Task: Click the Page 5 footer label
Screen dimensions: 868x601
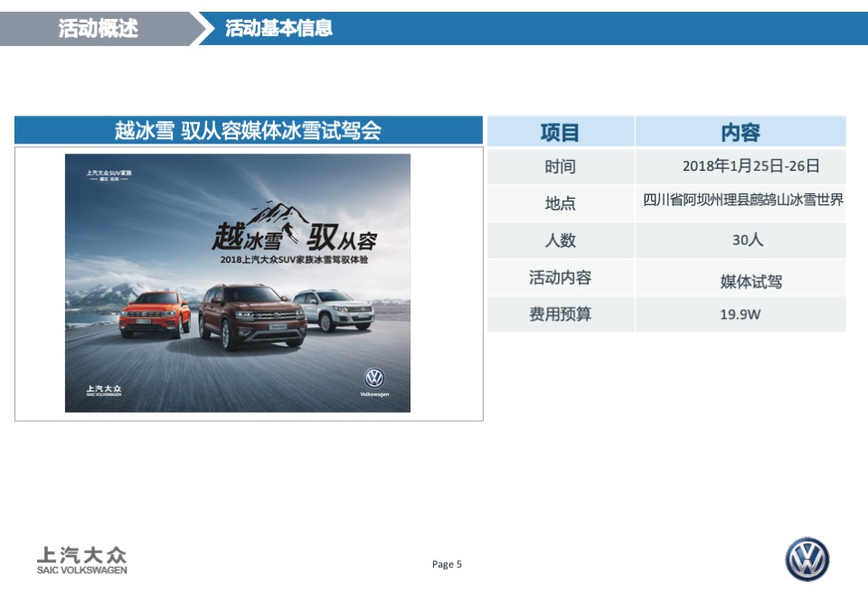Action: (447, 564)
